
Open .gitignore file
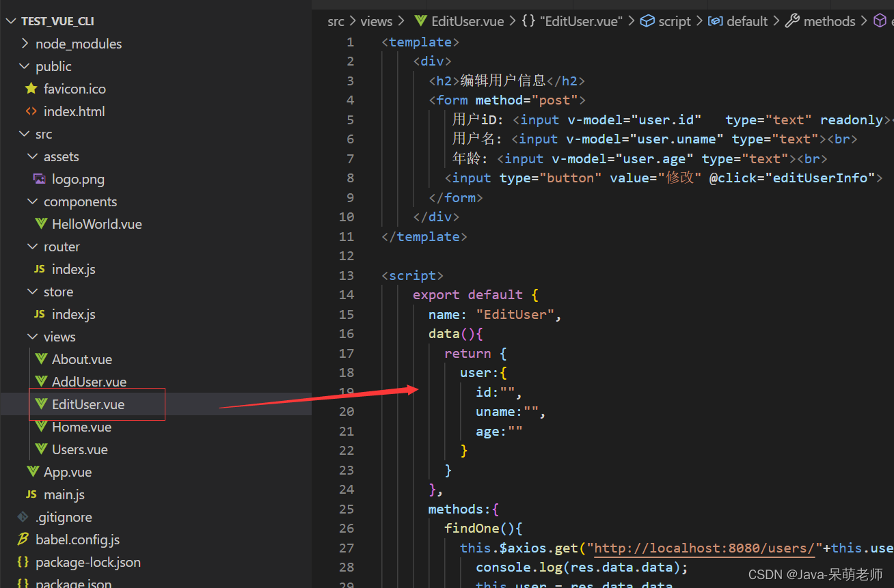point(64,517)
